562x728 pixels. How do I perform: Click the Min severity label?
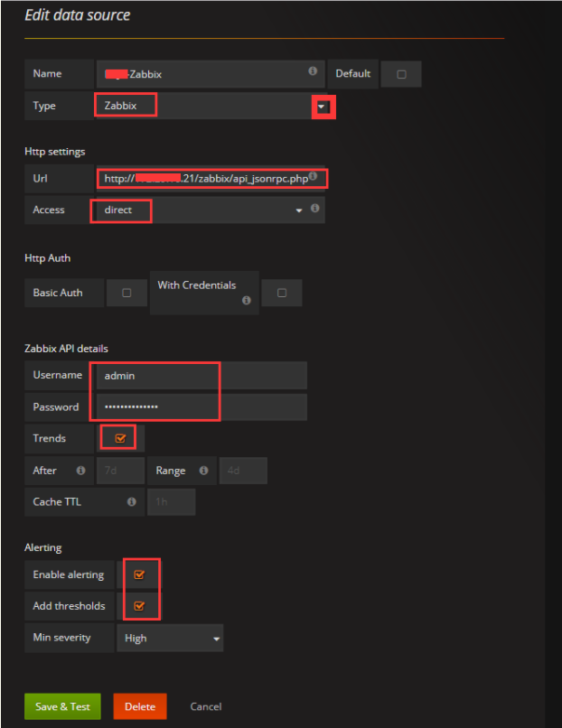[61, 638]
